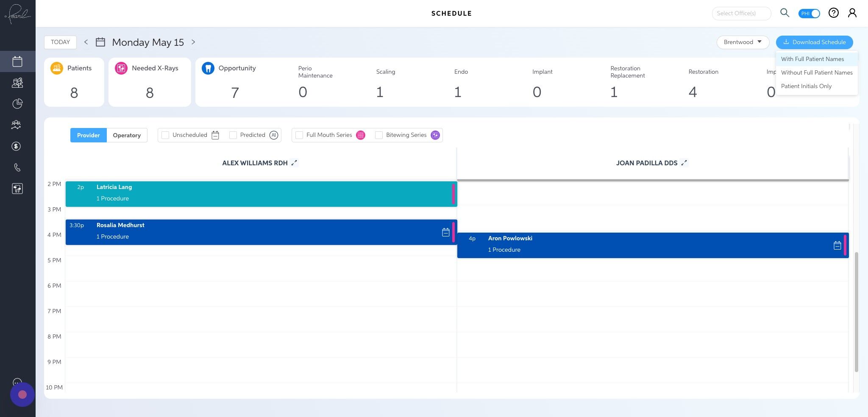This screenshot has height=417, width=868.
Task: Click the Select Office(s) field
Action: (741, 13)
